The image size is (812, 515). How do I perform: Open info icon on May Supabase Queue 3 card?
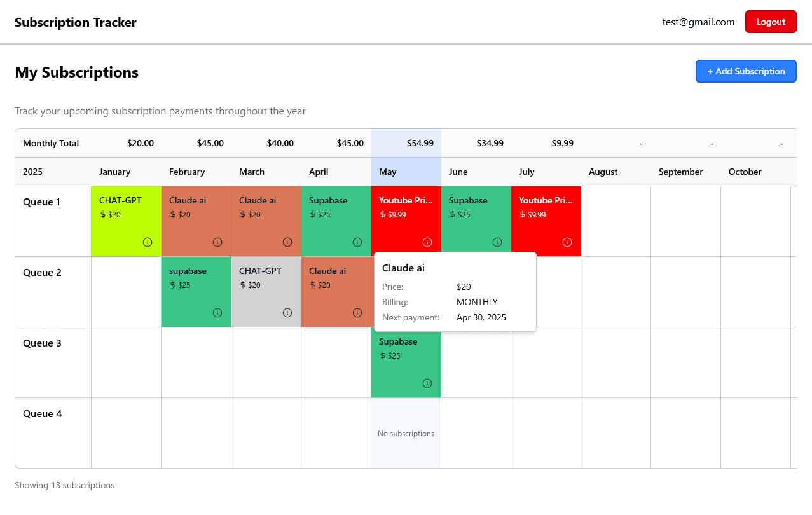pos(427,383)
